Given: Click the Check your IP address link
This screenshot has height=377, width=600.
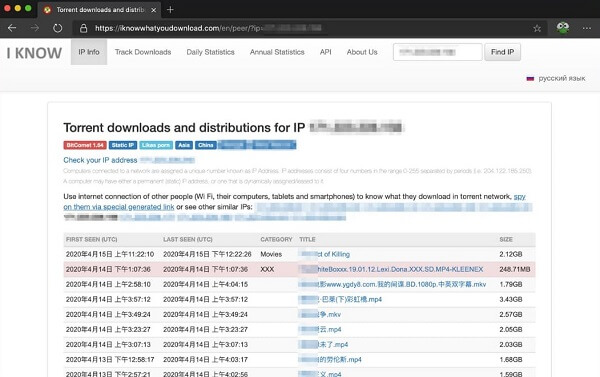Looking at the screenshot, I should coord(100,160).
